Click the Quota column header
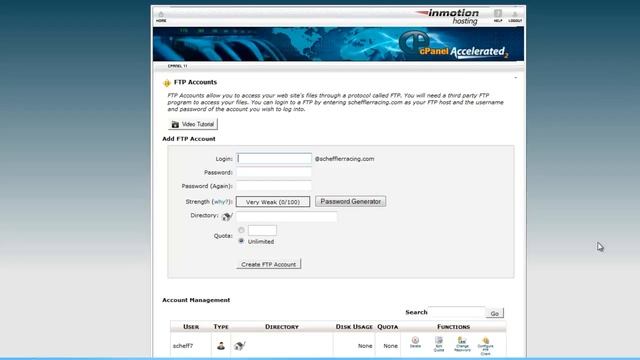640x360 pixels. (x=387, y=327)
